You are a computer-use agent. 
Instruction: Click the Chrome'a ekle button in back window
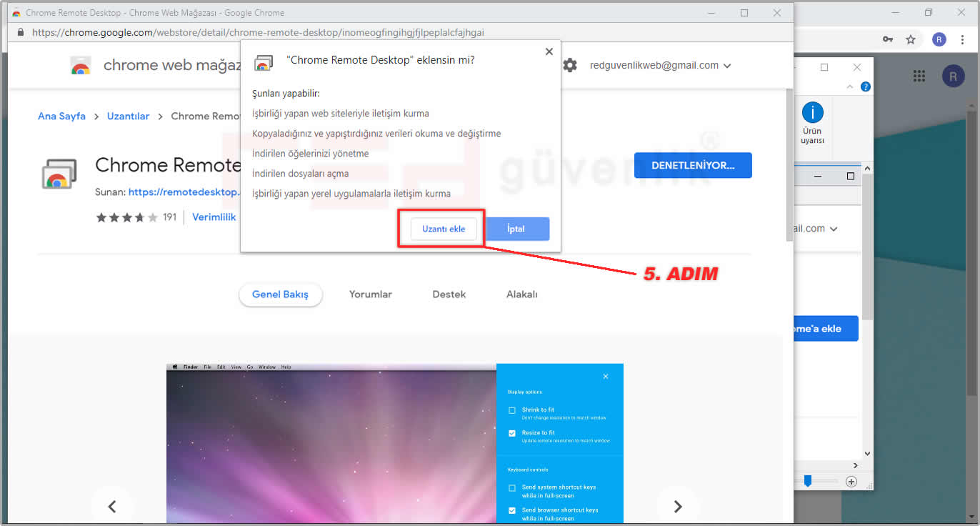click(826, 329)
